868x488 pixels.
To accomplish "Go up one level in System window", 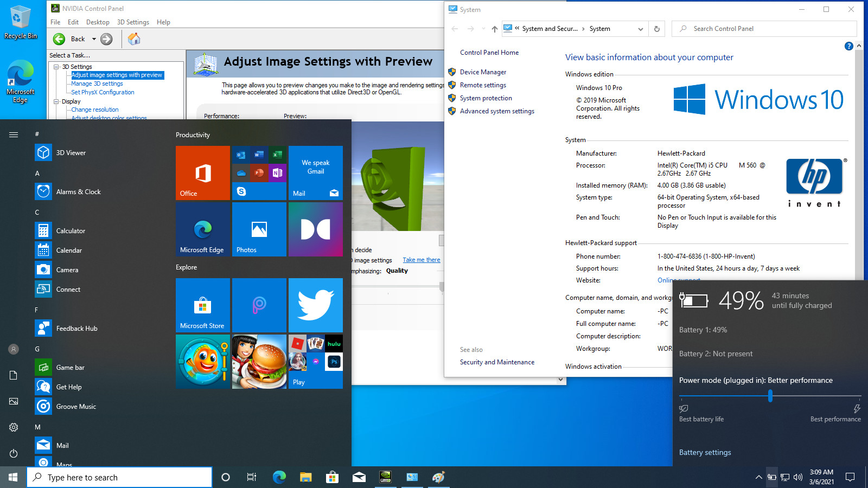I will (x=494, y=29).
